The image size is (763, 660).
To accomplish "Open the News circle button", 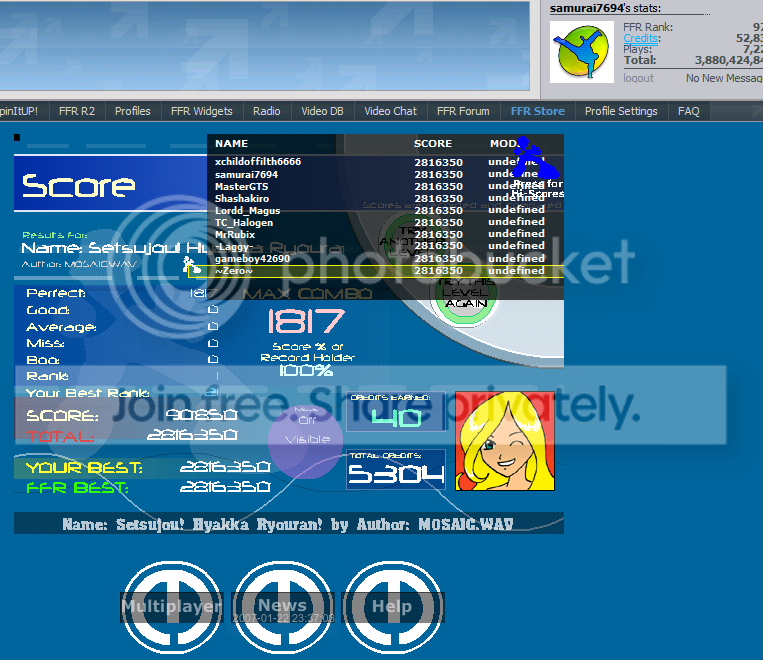I will (x=283, y=606).
